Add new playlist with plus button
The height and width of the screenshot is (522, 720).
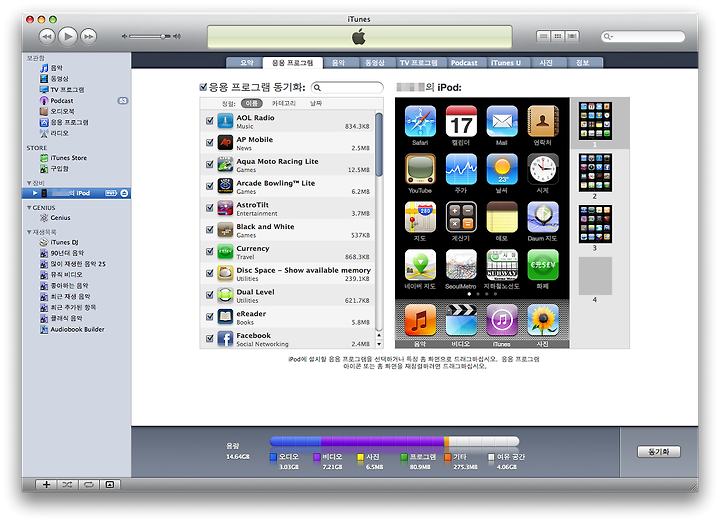[46, 485]
